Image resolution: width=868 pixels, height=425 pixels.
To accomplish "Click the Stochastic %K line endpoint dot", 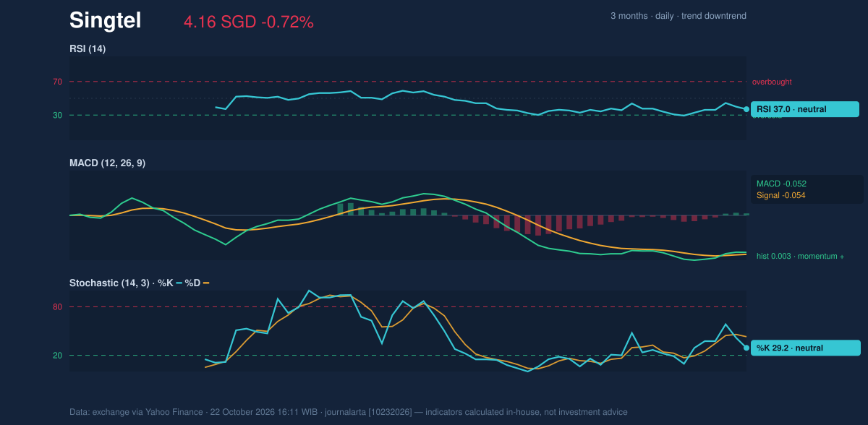I will point(746,348).
